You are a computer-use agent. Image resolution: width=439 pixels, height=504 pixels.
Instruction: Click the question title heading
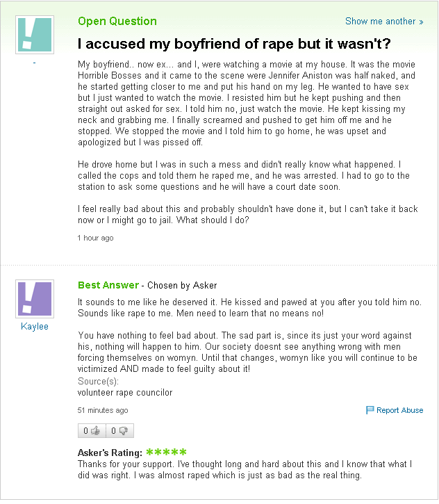point(233,44)
